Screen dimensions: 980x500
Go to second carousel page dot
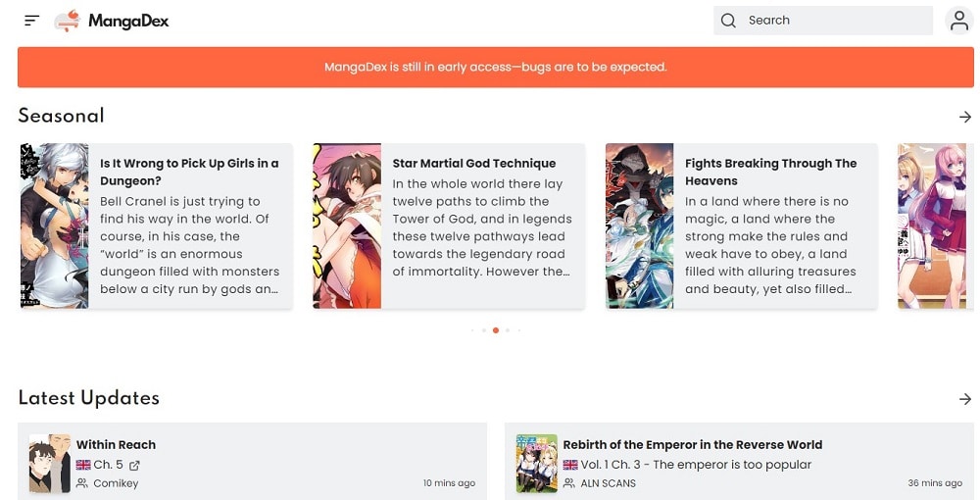tap(484, 330)
